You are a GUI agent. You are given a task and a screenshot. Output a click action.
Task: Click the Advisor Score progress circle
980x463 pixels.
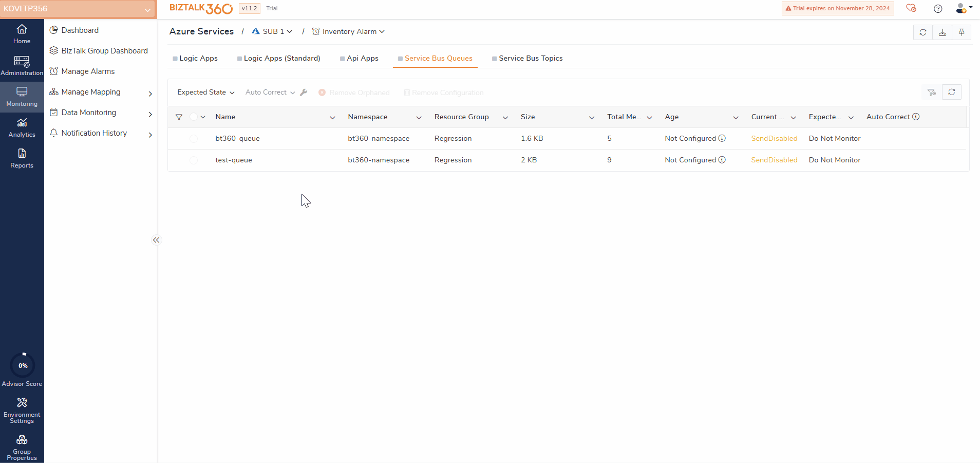point(23,366)
